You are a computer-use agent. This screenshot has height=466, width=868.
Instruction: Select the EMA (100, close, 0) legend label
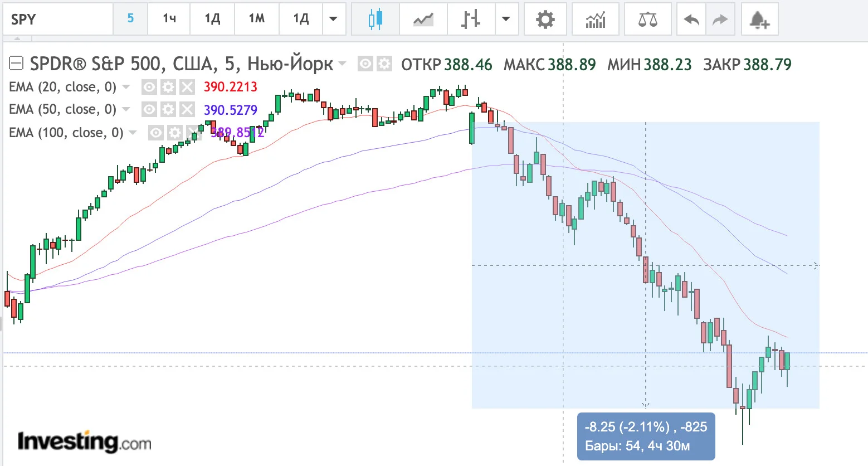66,133
